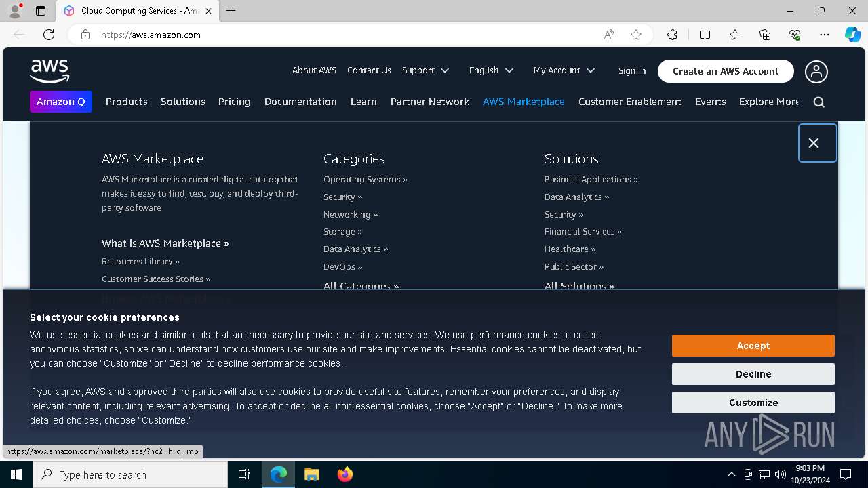868x488 pixels.
Task: Open Operating Systems category link
Action: coord(366,180)
